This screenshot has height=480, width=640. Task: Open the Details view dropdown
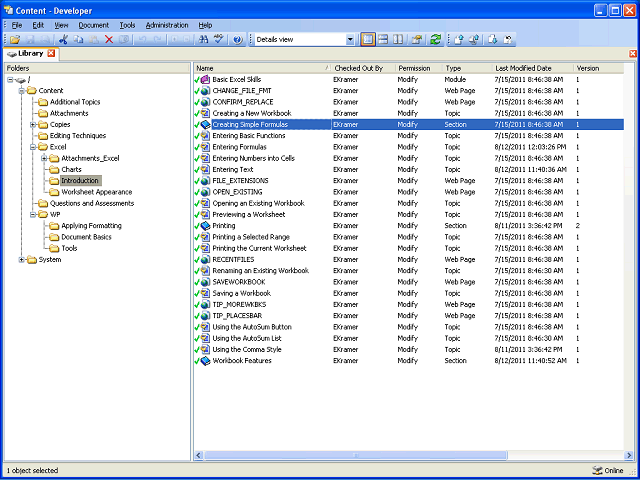click(350, 40)
